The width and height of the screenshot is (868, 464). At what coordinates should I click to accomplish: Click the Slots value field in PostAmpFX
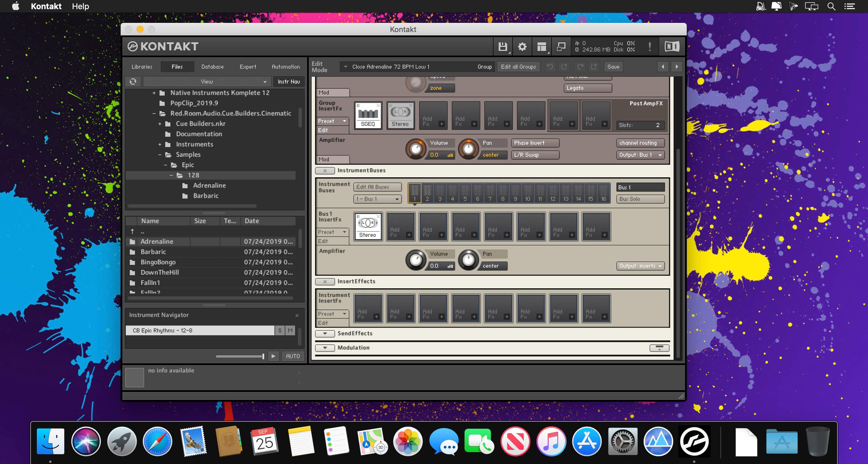tap(640, 125)
